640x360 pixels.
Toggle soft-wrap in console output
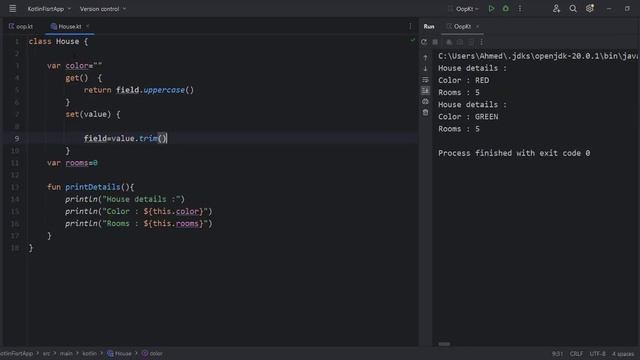[425, 80]
